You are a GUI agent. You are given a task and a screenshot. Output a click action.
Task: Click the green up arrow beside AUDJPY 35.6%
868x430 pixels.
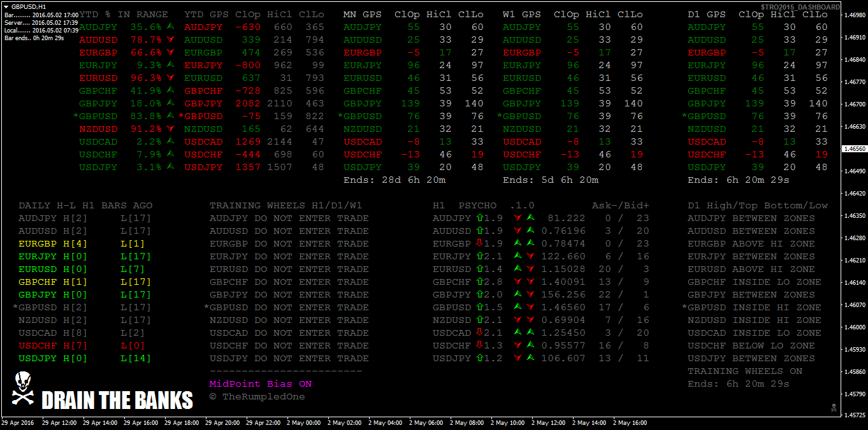[x=170, y=27]
